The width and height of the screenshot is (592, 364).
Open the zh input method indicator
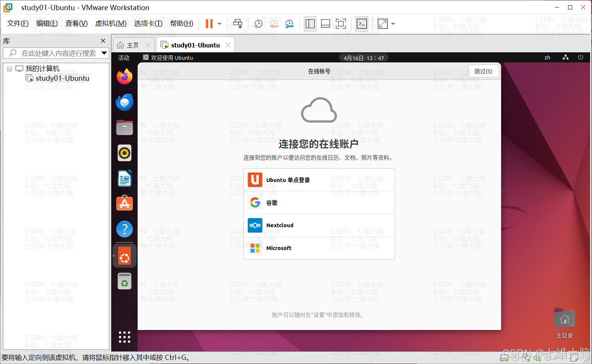[x=547, y=58]
